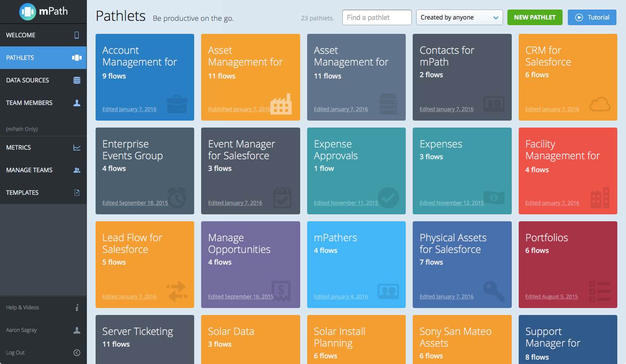Click Edited January 4, 2016 on mPathers
This screenshot has height=364, width=626.
pyautogui.click(x=341, y=297)
